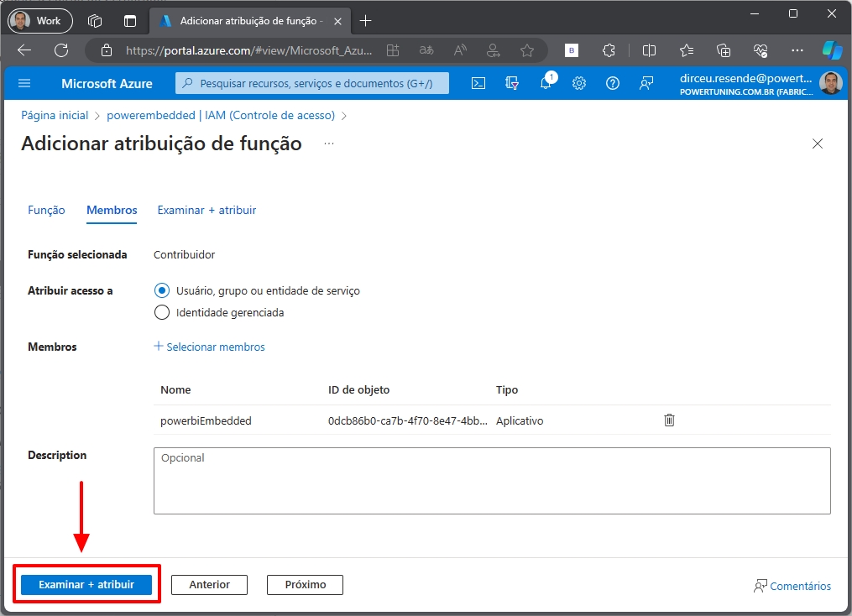Click the help question mark icon
The height and width of the screenshot is (616, 852).
coord(613,83)
